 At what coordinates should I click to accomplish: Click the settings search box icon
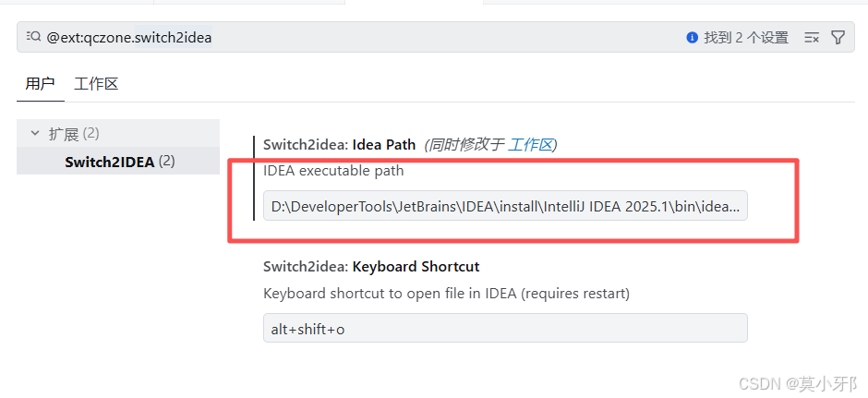pos(33,37)
